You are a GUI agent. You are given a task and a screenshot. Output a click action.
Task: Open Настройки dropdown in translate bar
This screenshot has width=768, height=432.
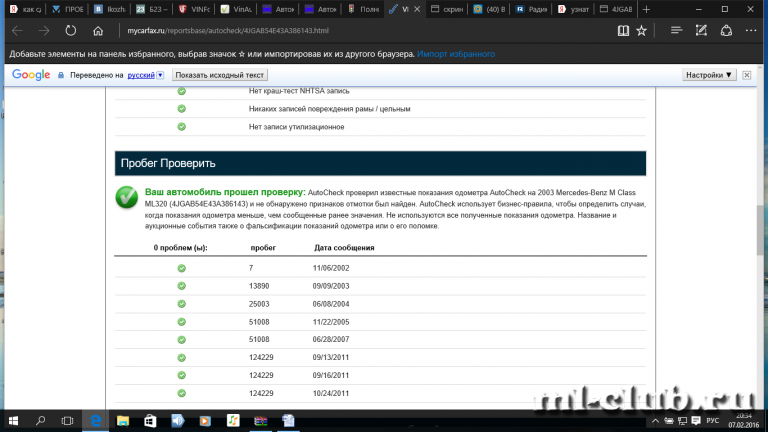709,75
